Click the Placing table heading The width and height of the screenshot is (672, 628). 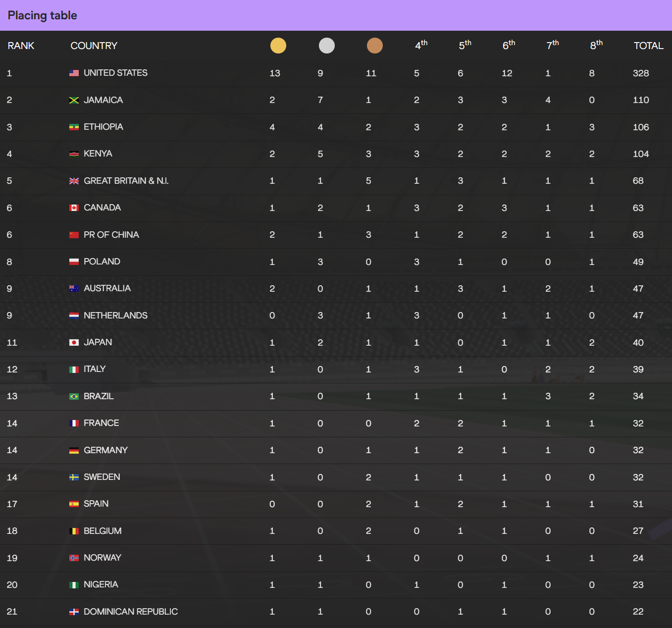[43, 15]
